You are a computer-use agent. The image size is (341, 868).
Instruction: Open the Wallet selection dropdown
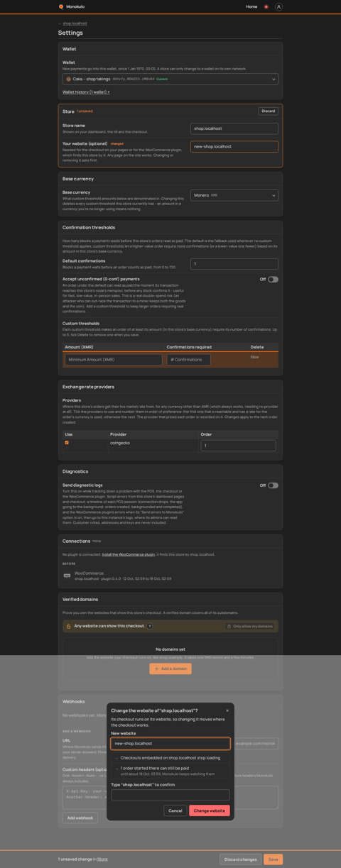coord(170,79)
